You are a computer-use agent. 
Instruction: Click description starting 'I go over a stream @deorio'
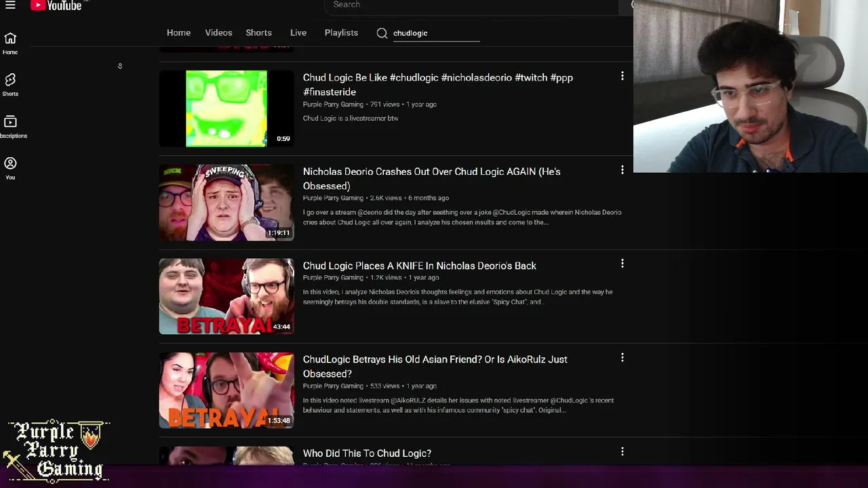(462, 217)
